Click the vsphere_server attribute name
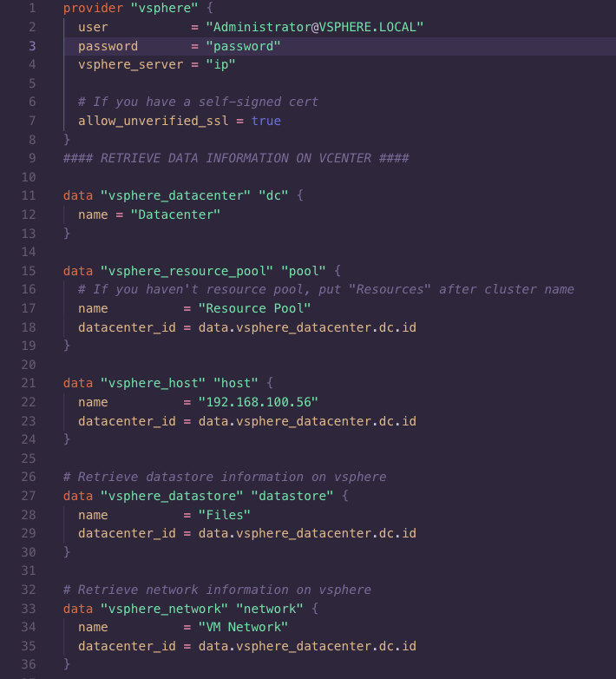The image size is (616, 679). [131, 65]
